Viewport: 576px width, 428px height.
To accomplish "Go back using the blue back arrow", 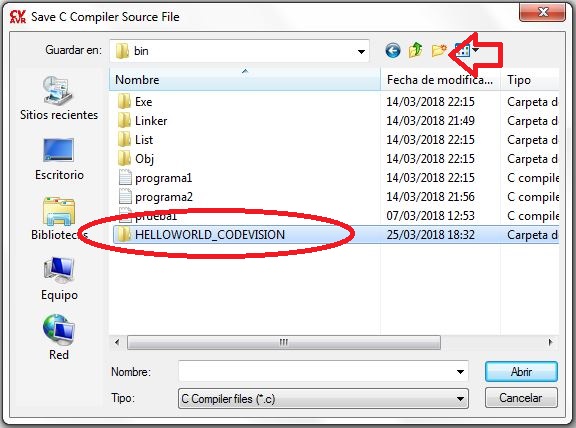I will (x=393, y=51).
